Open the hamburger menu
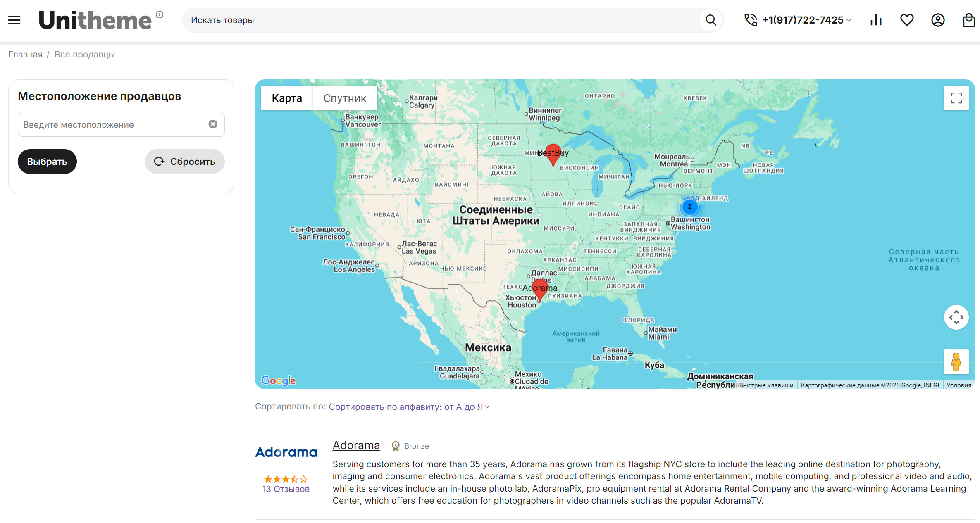The height and width of the screenshot is (523, 980). click(14, 20)
